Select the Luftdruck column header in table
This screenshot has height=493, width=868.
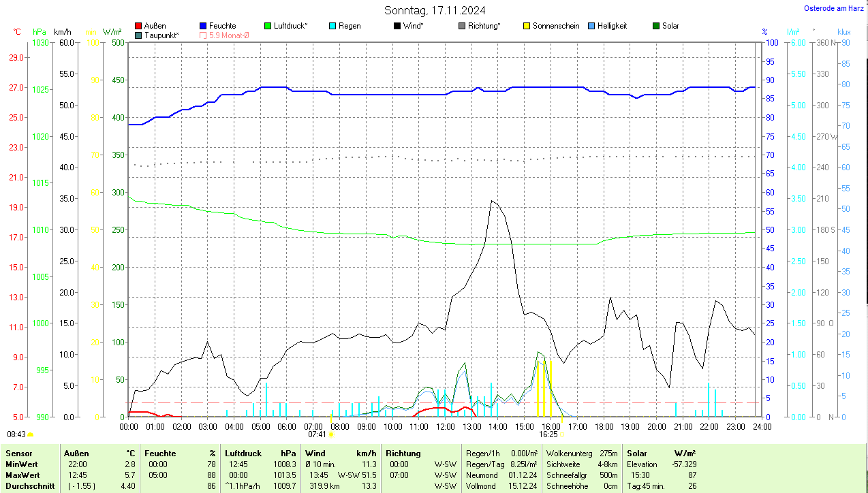click(243, 453)
